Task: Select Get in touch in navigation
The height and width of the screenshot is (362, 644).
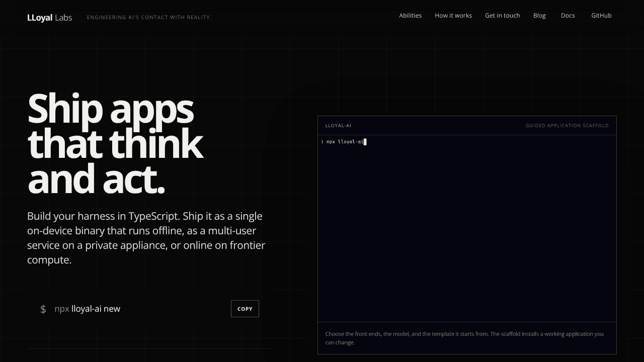Action: [503, 16]
